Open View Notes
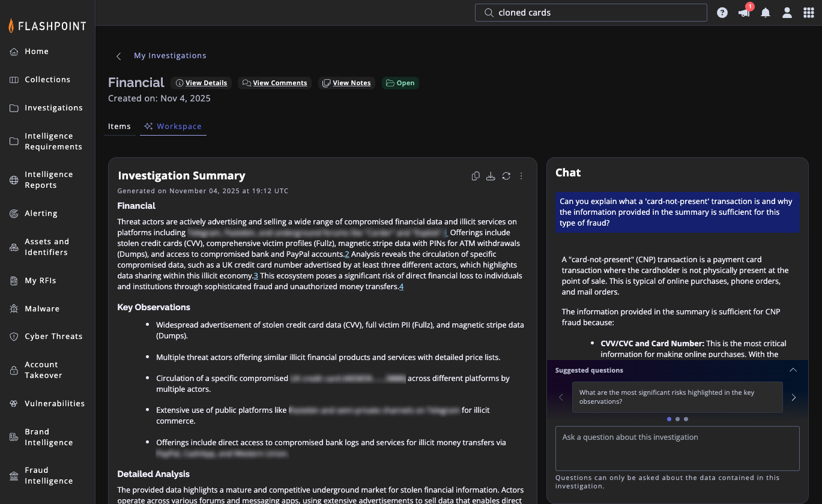Viewport: 822px width, 504px height. coord(346,83)
